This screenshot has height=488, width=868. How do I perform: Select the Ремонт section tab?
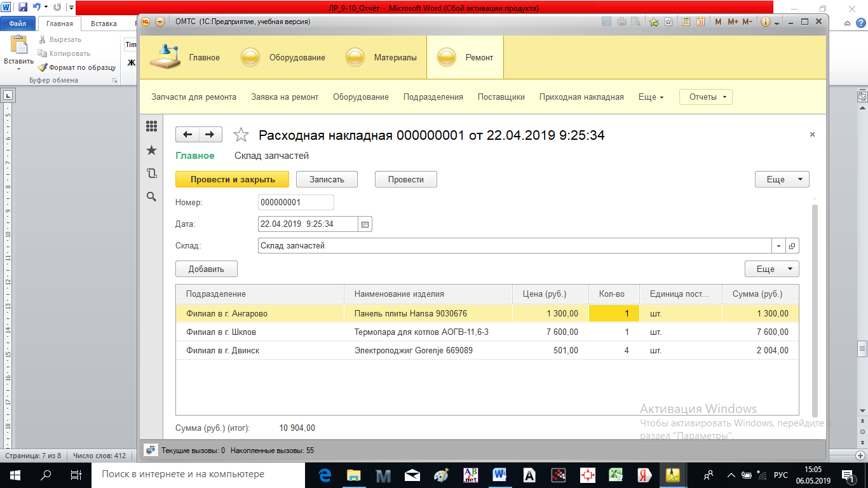click(465, 58)
